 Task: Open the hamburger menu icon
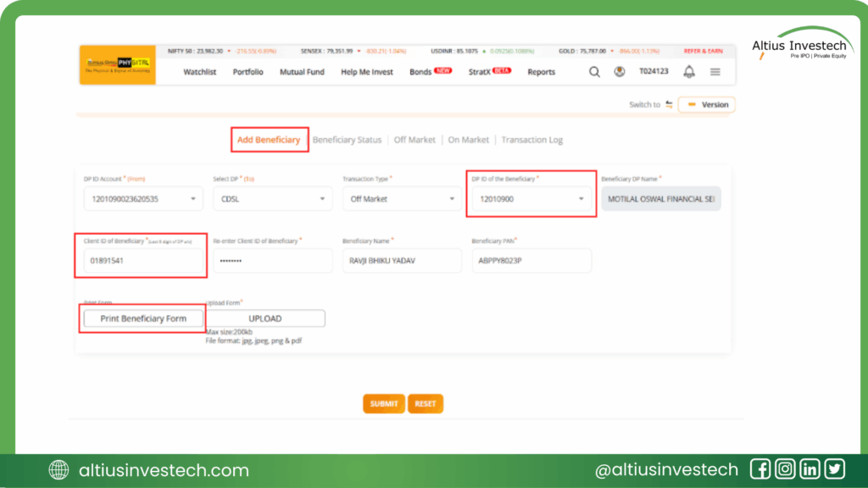point(715,72)
